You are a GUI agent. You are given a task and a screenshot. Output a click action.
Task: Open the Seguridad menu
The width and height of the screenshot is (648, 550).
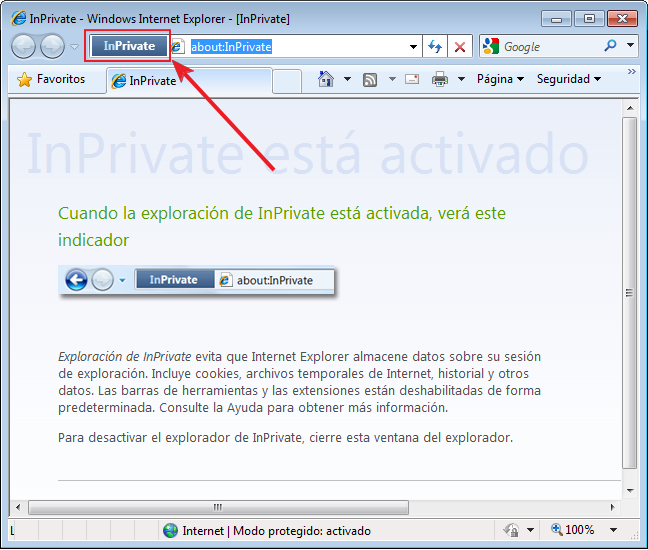[x=569, y=79]
